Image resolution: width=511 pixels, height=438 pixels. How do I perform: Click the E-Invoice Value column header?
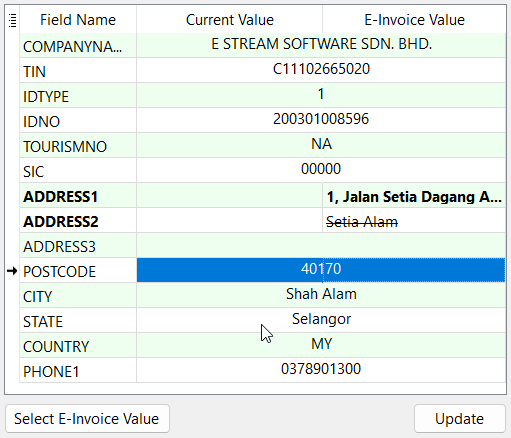pos(414,20)
